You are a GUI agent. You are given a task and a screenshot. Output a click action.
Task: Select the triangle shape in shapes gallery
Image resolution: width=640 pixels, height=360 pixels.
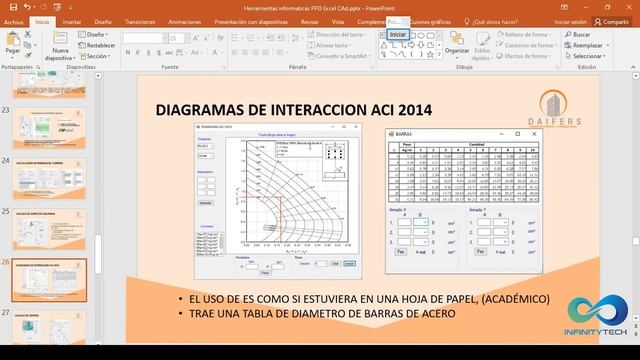[x=384, y=45]
